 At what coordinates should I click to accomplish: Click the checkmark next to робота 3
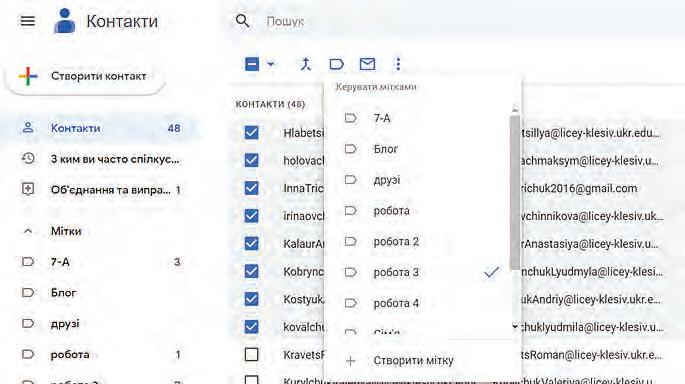click(x=491, y=272)
